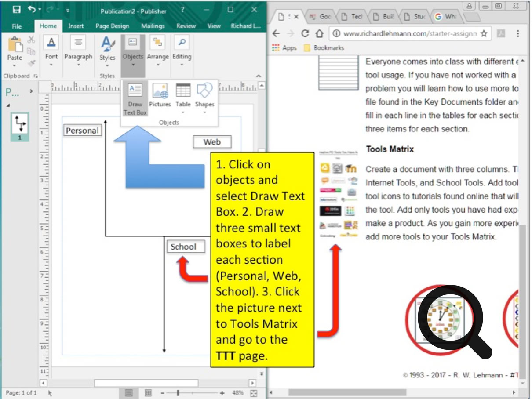Image resolution: width=532 pixels, height=399 pixels.
Task: Click the Copy icon in Clipboard group
Action: pos(31,52)
